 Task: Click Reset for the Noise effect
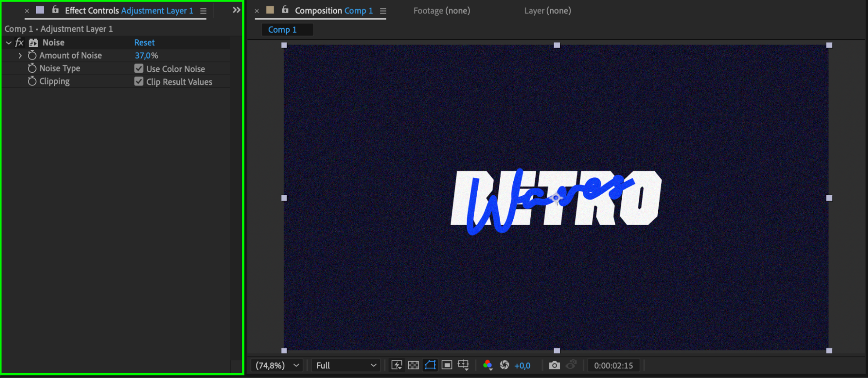pyautogui.click(x=144, y=43)
